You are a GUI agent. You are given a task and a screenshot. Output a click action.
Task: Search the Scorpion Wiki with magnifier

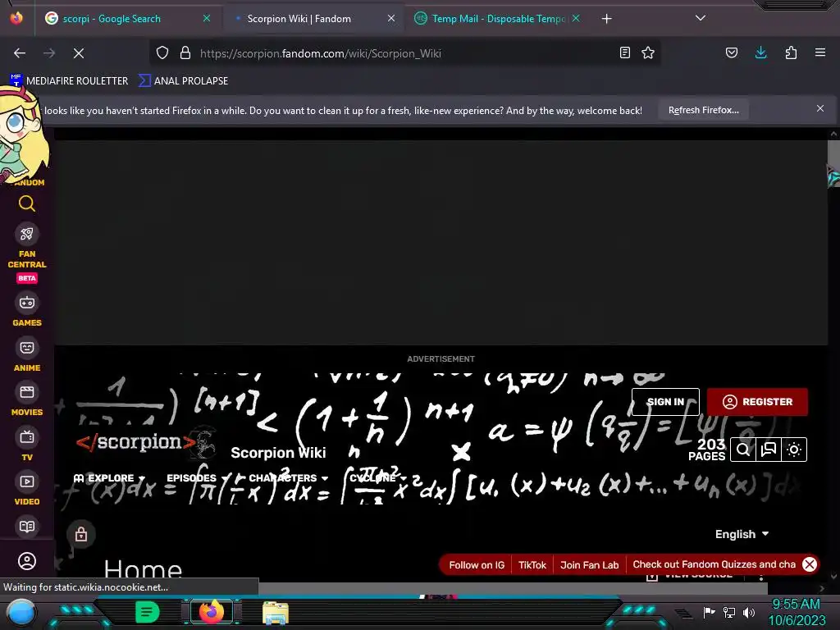[x=743, y=450]
